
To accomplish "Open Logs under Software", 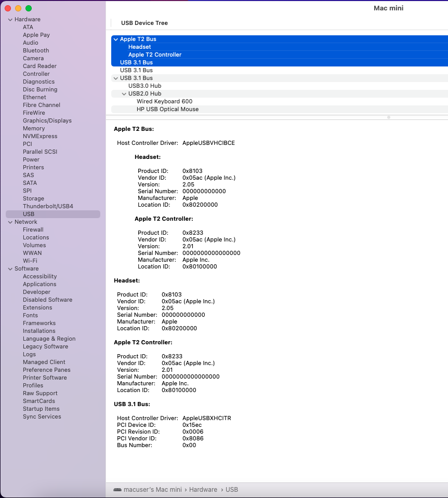I will (x=29, y=354).
